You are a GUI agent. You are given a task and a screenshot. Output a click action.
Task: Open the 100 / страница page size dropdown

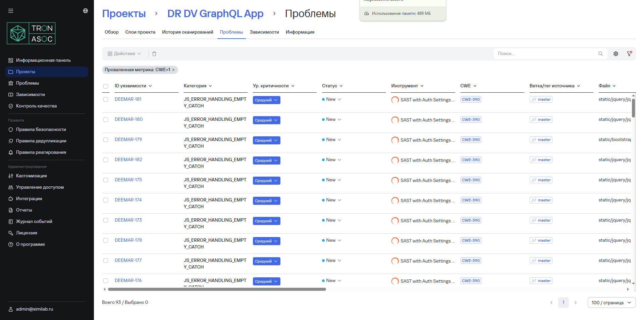(611, 303)
